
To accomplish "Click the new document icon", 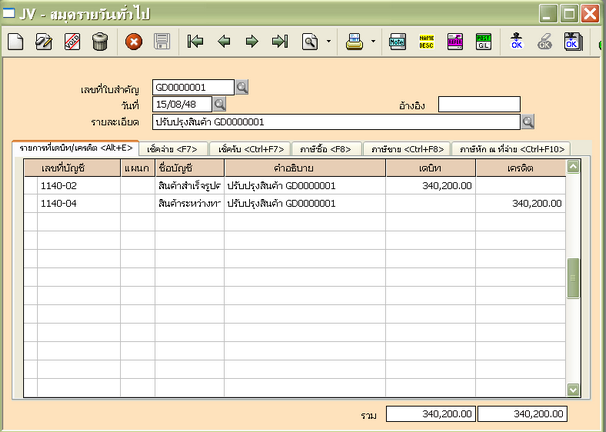I will click(x=15, y=41).
